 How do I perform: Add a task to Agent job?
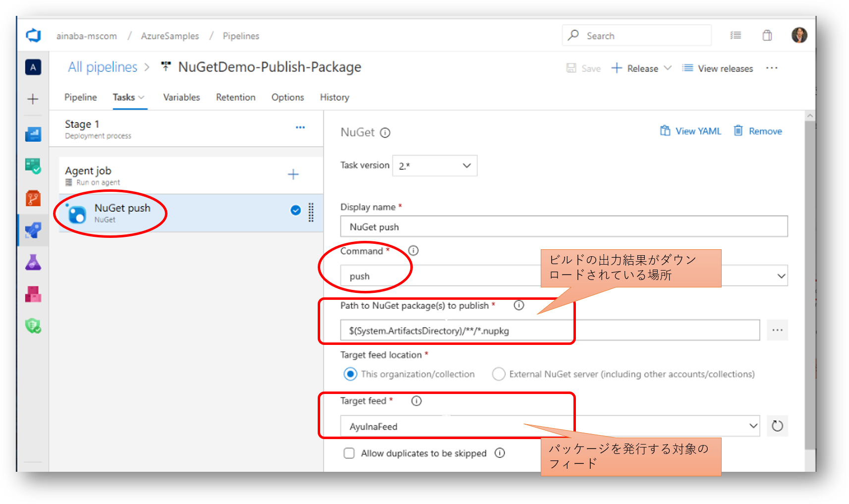(293, 174)
